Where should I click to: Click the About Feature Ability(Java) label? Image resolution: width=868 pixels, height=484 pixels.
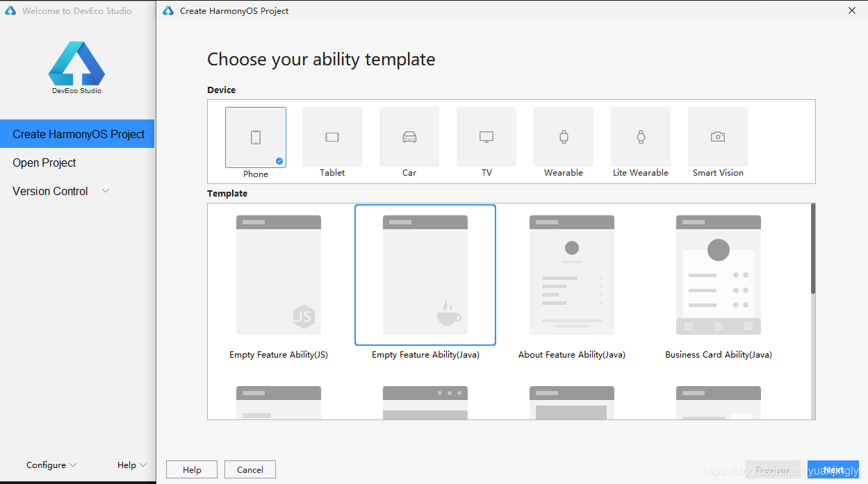tap(572, 355)
